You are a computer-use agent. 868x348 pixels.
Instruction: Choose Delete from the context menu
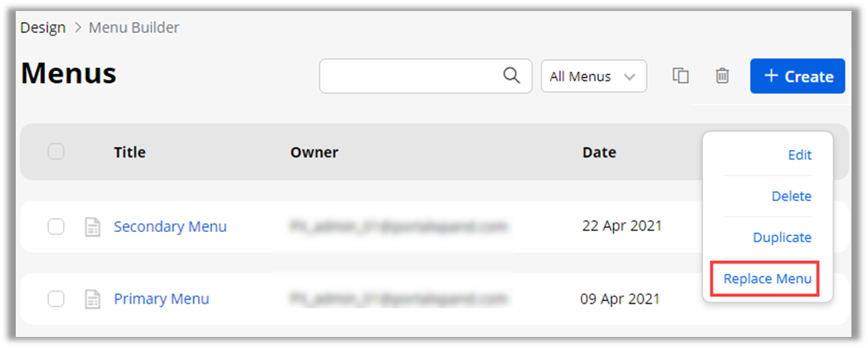pyautogui.click(x=791, y=196)
